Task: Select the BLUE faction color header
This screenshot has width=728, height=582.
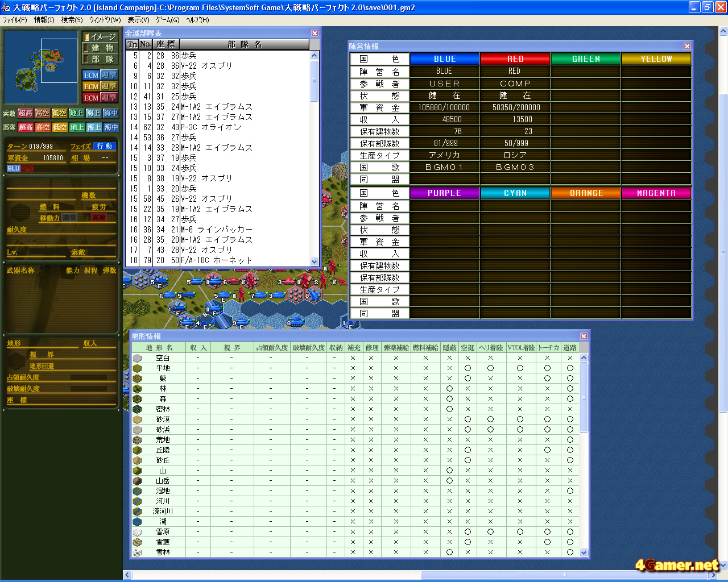Action: [x=445, y=59]
